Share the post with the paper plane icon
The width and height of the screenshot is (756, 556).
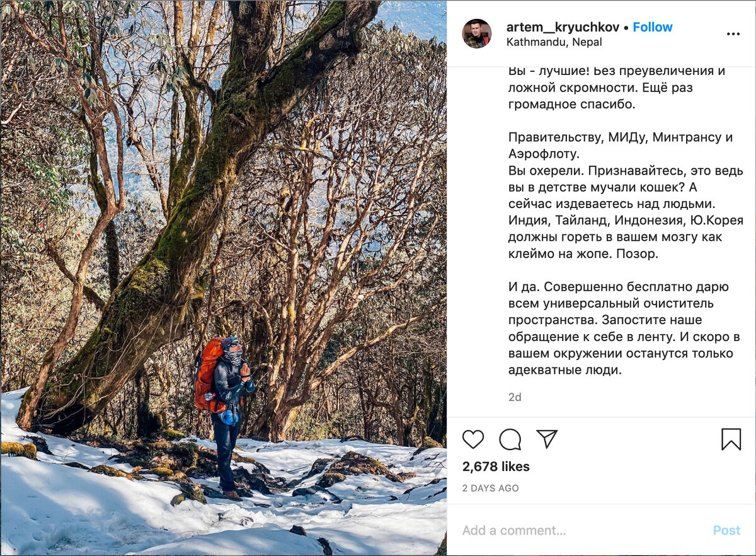click(547, 439)
